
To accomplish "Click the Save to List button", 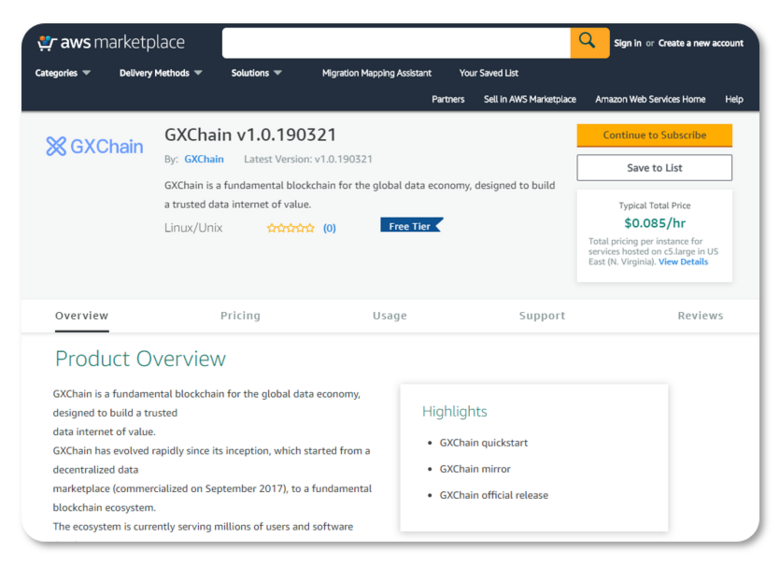I will 654,168.
